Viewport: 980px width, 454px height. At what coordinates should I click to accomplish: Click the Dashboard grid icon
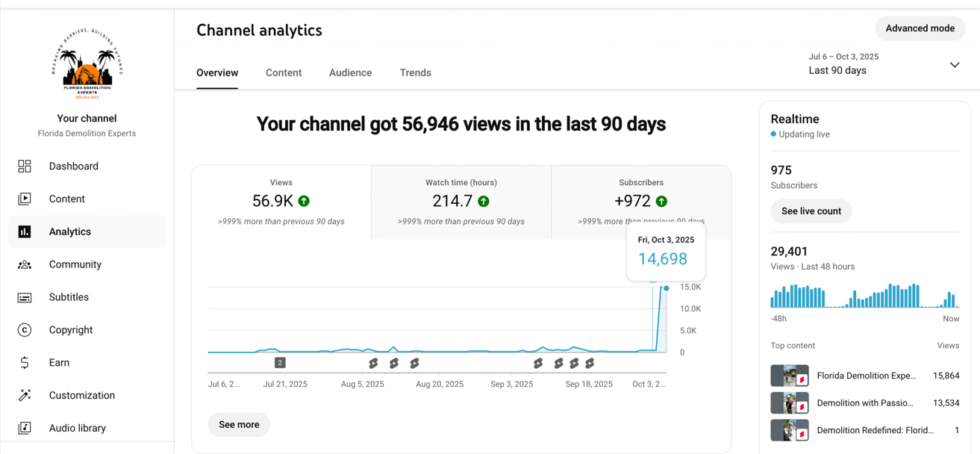25,167
